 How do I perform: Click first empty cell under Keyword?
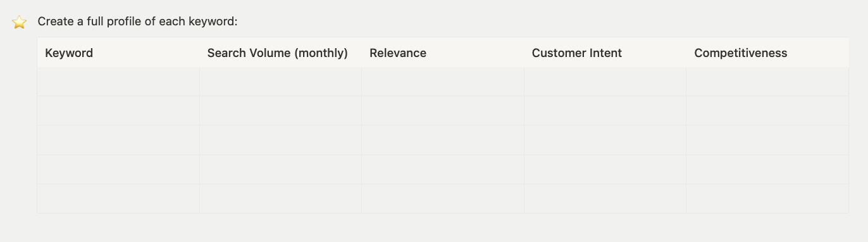(x=118, y=82)
